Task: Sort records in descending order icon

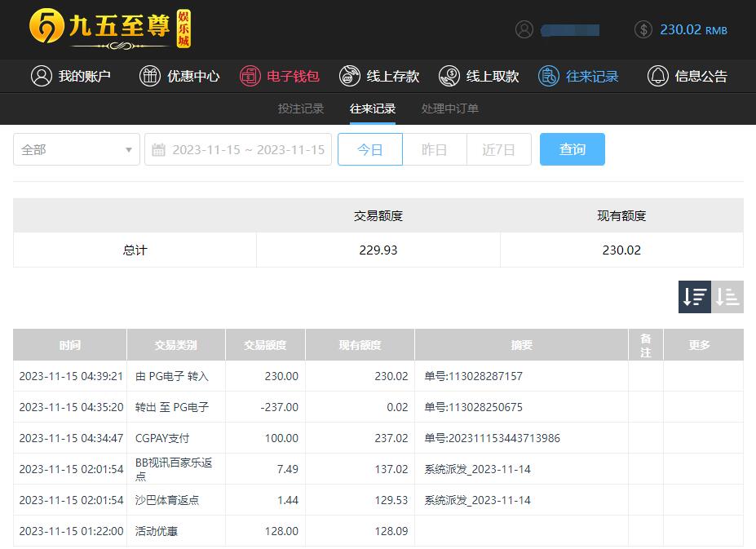Action: (x=695, y=297)
